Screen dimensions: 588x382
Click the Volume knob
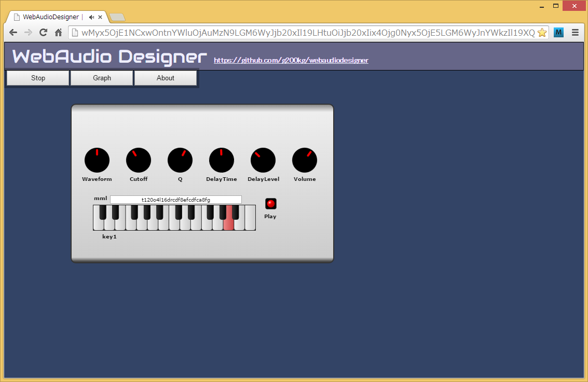click(x=305, y=160)
